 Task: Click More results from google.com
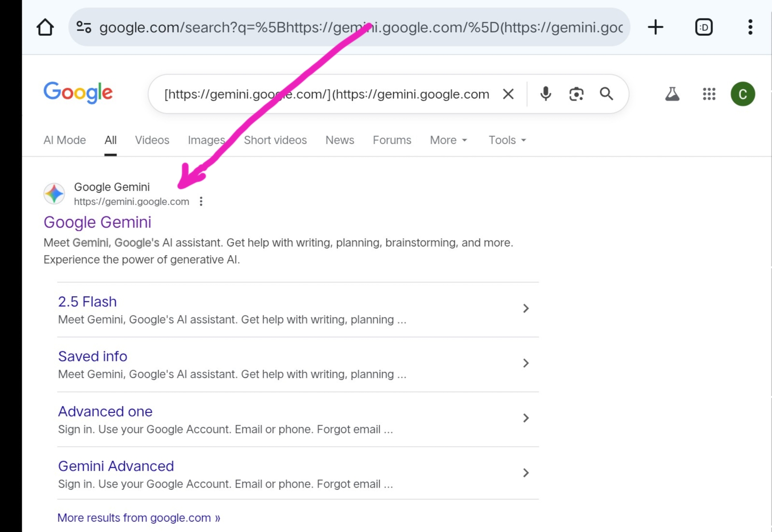pos(139,518)
